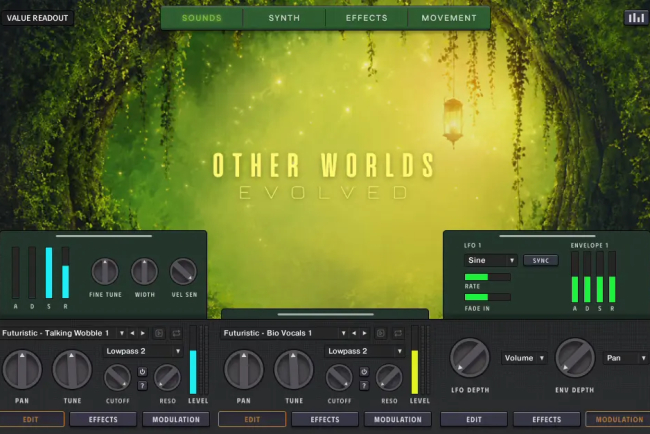Image resolution: width=650 pixels, height=434 pixels.
Task: Click the Env Depth knob
Action: 575,358
